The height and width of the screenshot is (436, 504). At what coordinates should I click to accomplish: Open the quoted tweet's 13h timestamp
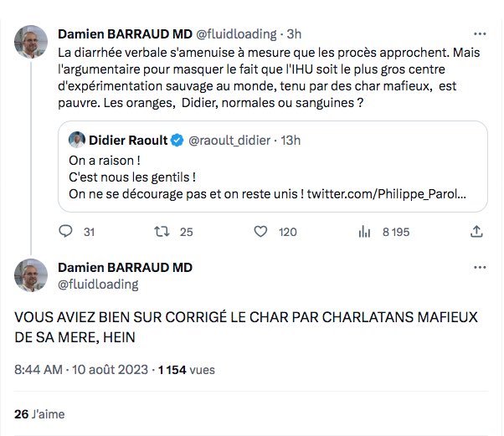coord(291,141)
